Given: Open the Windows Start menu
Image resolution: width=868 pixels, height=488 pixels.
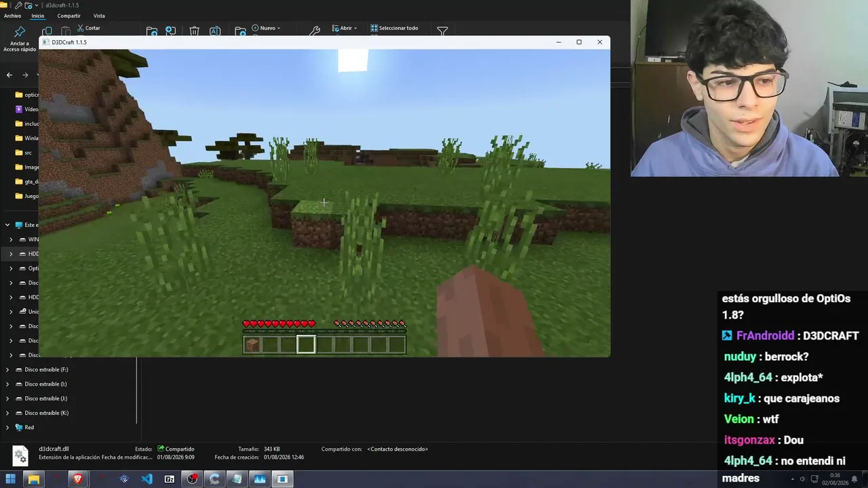Looking at the screenshot, I should point(11,479).
